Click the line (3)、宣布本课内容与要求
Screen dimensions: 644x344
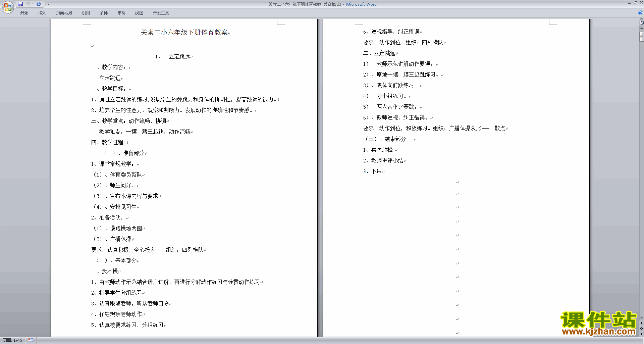pyautogui.click(x=125, y=196)
